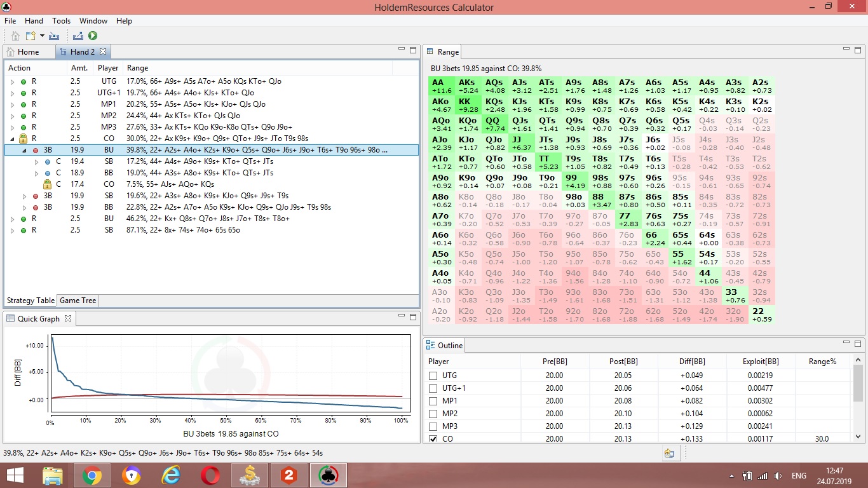Open Chrome from the taskbar
868x488 pixels.
click(92, 475)
